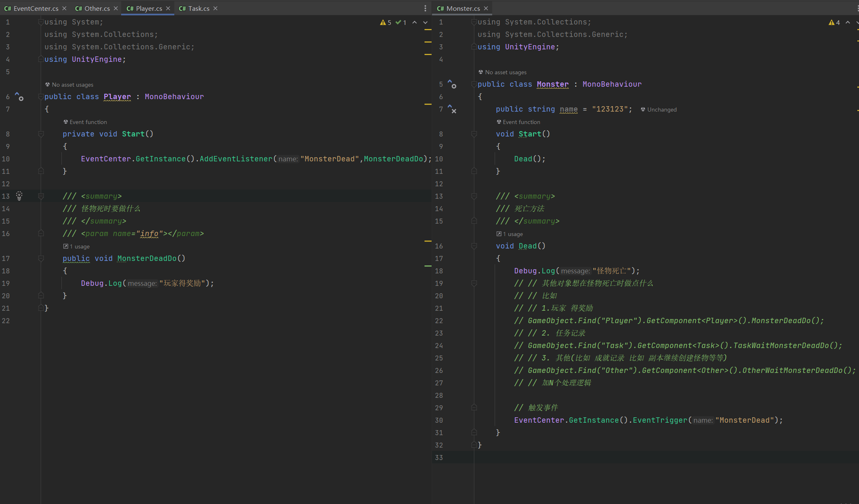
Task: Close the Other.cs tab
Action: (x=116, y=8)
